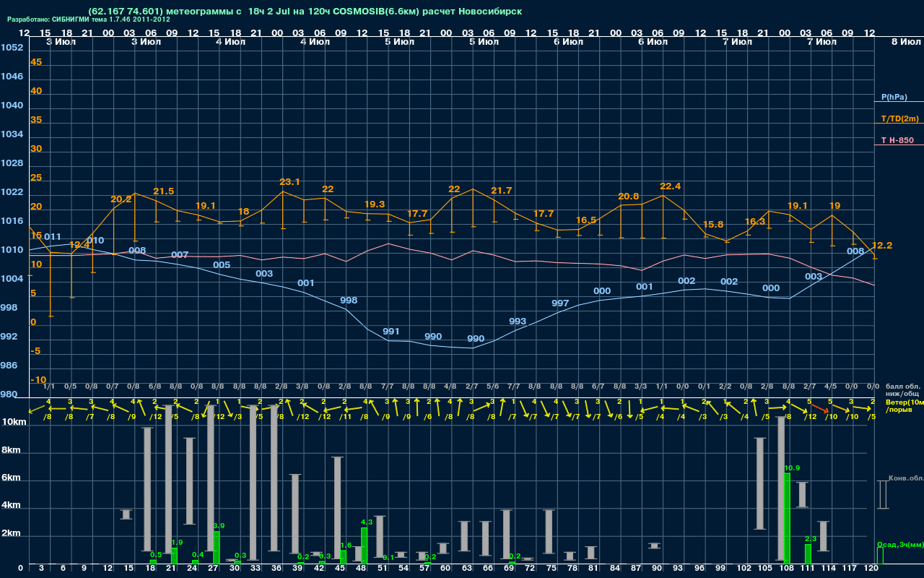The image size is (924, 578).
Task: Click the pink line under the T H-850 legend
Action: coord(899,145)
